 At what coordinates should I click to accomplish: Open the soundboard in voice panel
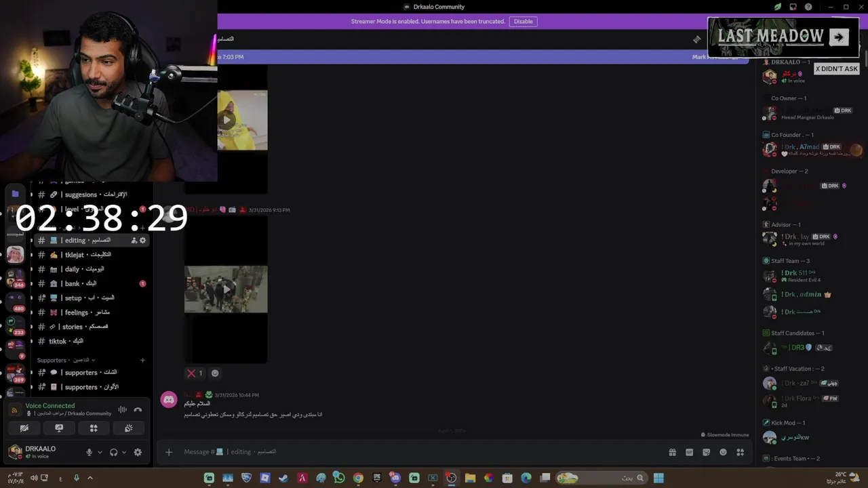coord(128,428)
